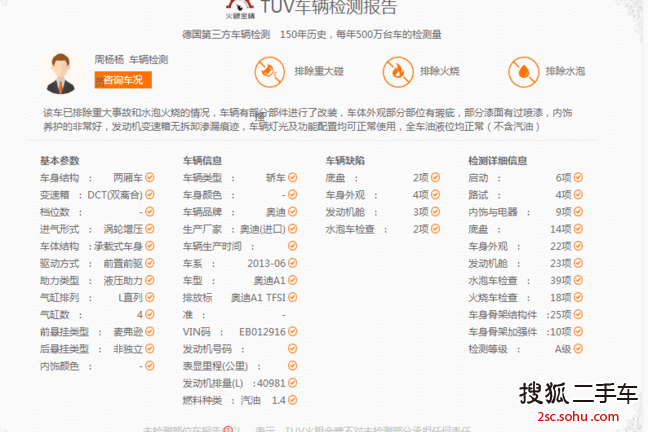This screenshot has width=648, height=432.
Task: Click the inspector avatar of 周杨杨
Action: coord(61,73)
